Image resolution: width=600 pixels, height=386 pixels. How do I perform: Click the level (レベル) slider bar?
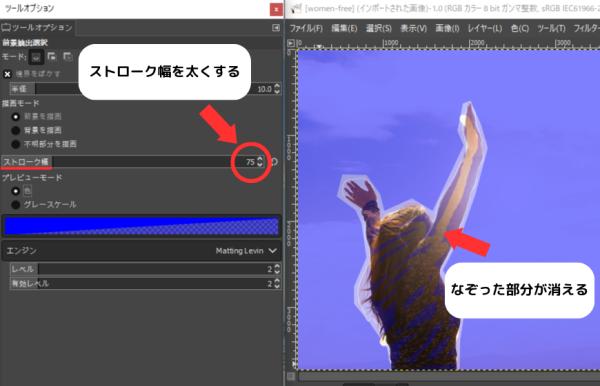pyautogui.click(x=145, y=269)
